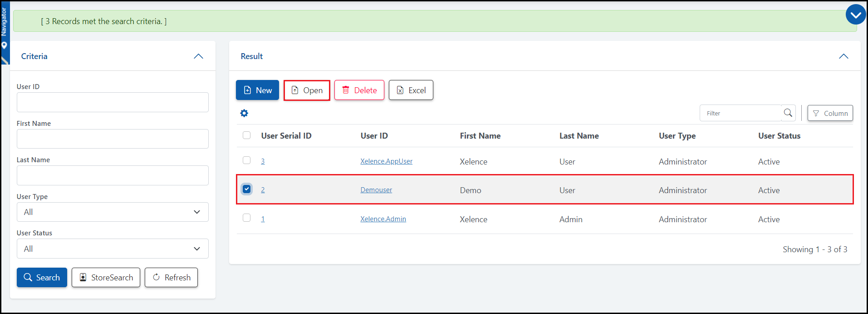
Task: Check the Xelence.AppUser row checkbox
Action: click(246, 160)
